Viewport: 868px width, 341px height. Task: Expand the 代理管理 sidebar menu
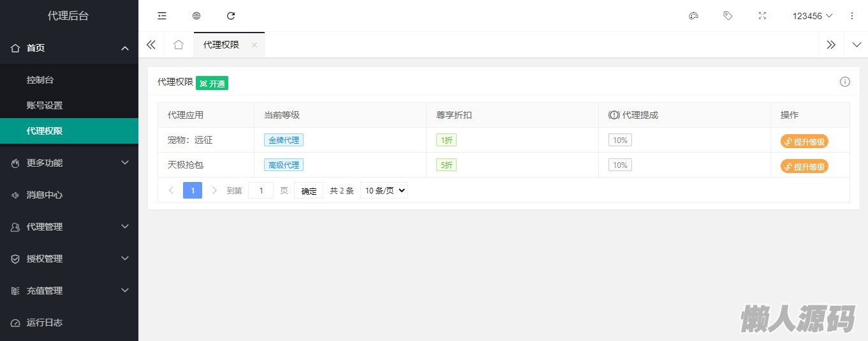pyautogui.click(x=69, y=227)
